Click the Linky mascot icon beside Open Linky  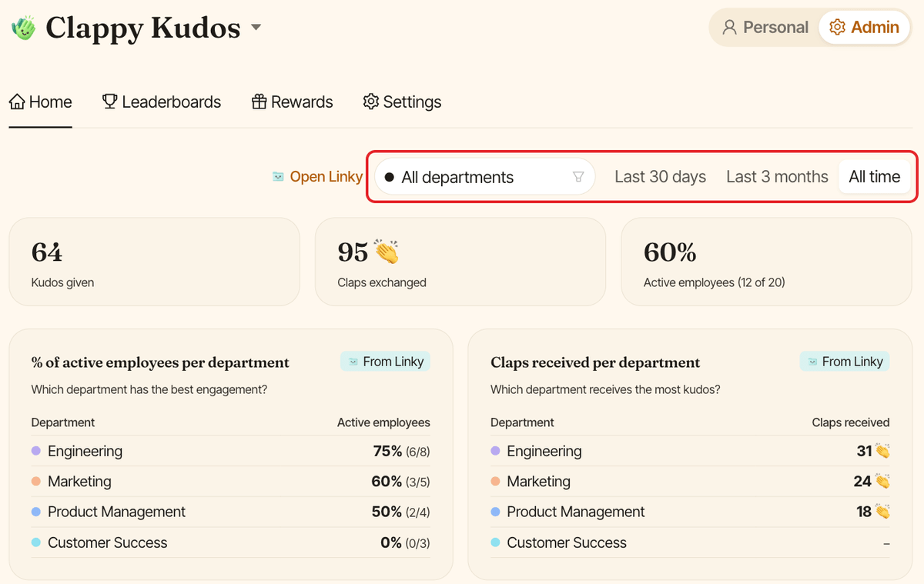point(278,177)
